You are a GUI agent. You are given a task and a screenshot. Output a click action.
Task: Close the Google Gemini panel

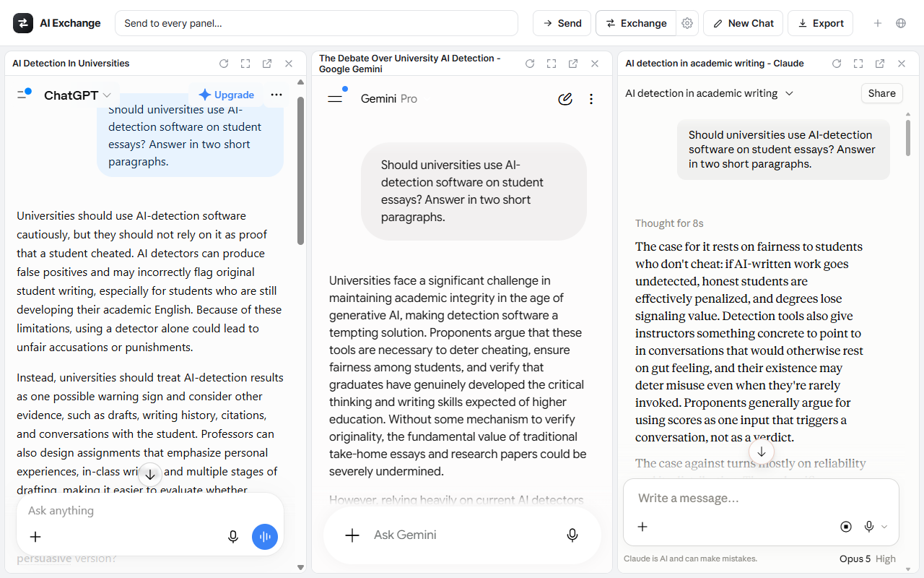(x=595, y=64)
